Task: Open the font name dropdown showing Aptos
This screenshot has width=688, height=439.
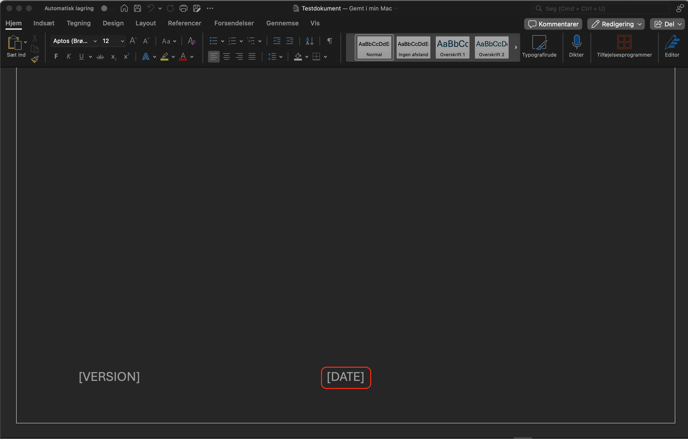Action: (74, 41)
